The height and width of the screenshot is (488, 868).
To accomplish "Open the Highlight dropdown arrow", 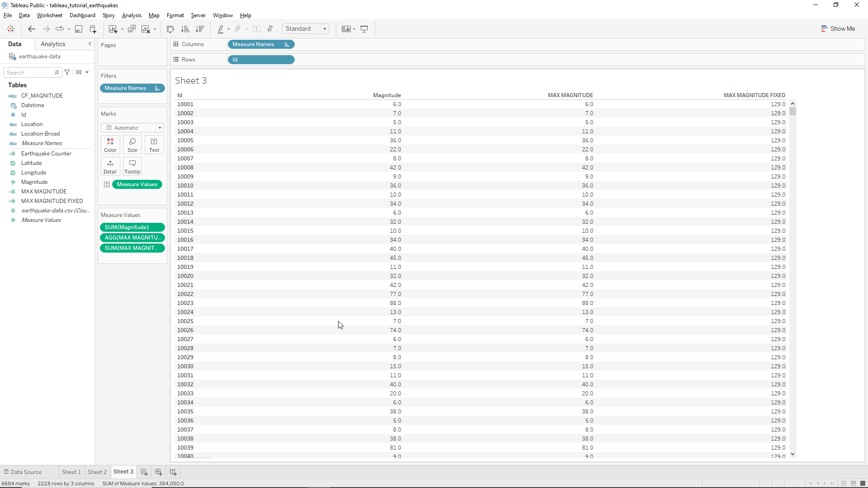I will [228, 29].
